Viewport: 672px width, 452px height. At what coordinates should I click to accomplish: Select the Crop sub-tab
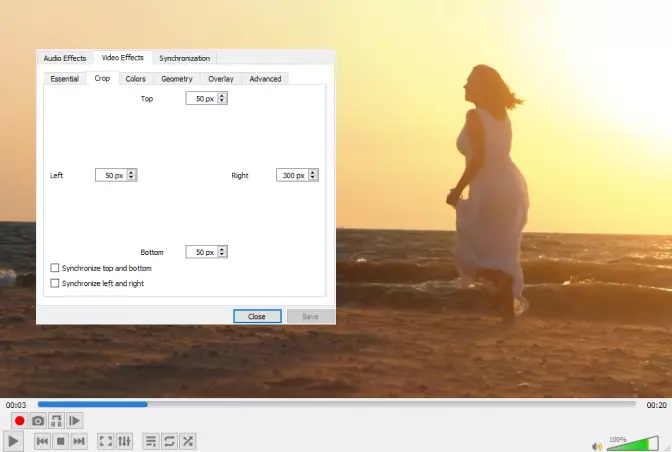[x=102, y=78]
